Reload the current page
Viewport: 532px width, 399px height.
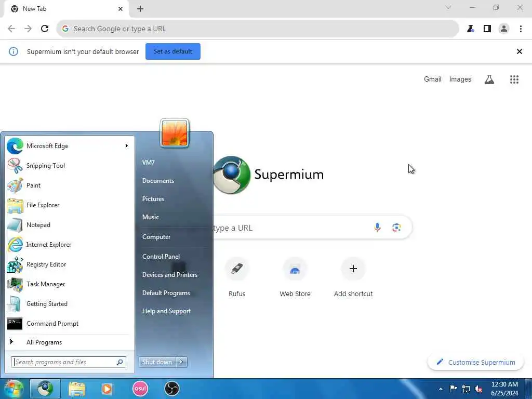(x=45, y=29)
